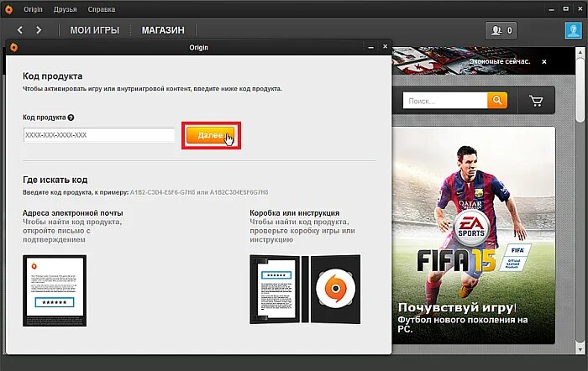Click the Адреса электронной почты heading
Screen dimensions: 588x371
click(73, 213)
